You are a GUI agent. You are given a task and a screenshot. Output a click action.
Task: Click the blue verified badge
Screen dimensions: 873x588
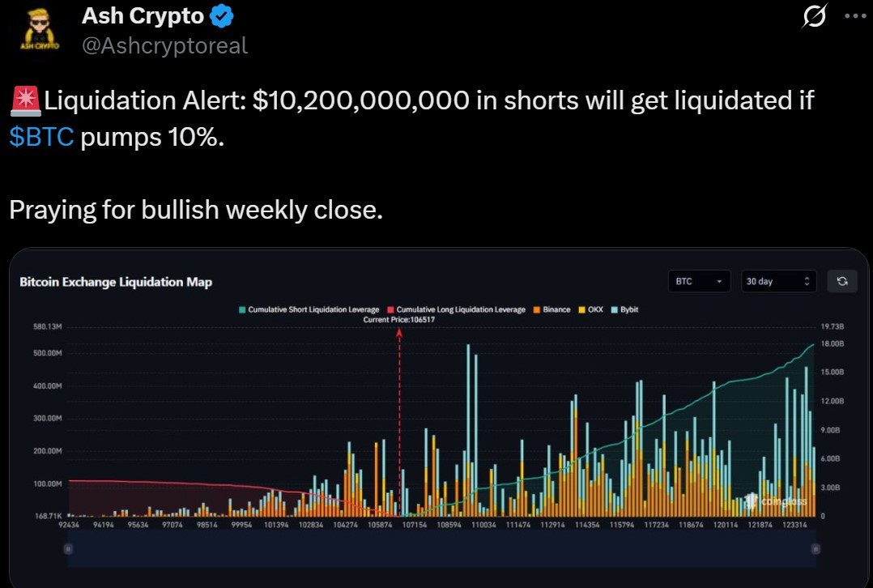pyautogui.click(x=222, y=15)
